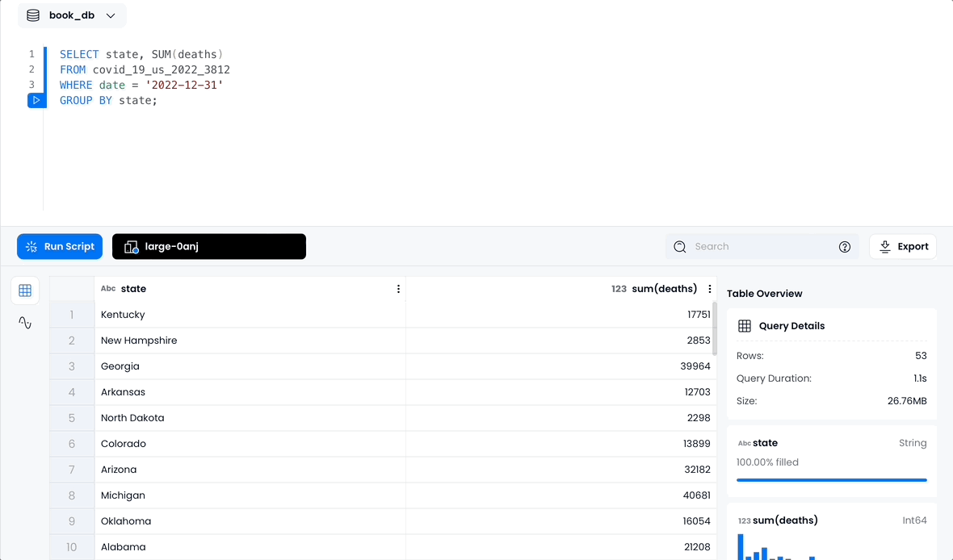
Task: Click the magnifier icon in the search box
Action: click(x=680, y=247)
